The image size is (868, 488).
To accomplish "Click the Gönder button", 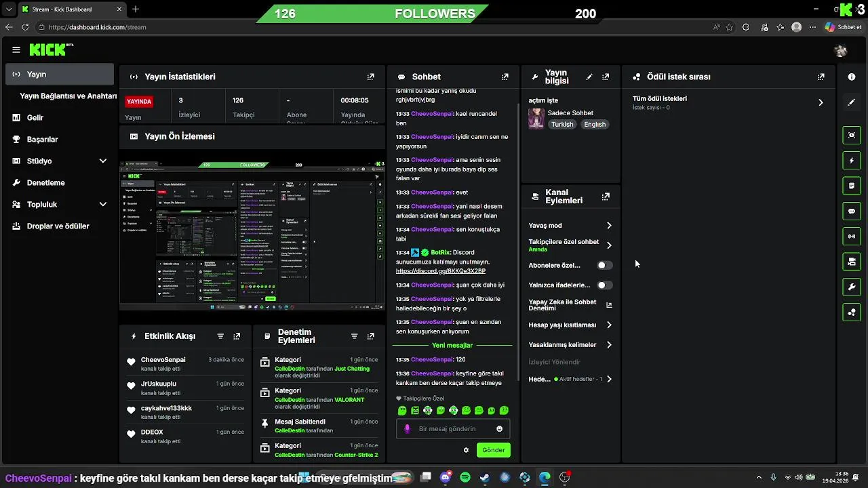I will pyautogui.click(x=494, y=450).
